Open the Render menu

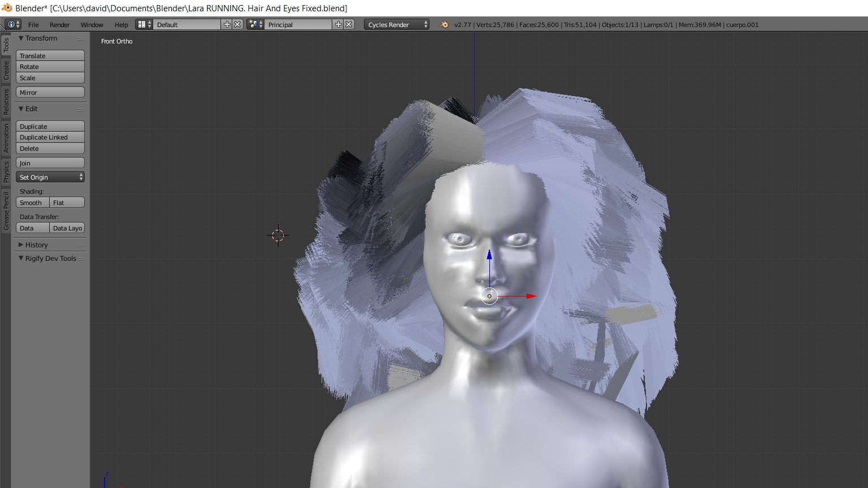tap(59, 25)
